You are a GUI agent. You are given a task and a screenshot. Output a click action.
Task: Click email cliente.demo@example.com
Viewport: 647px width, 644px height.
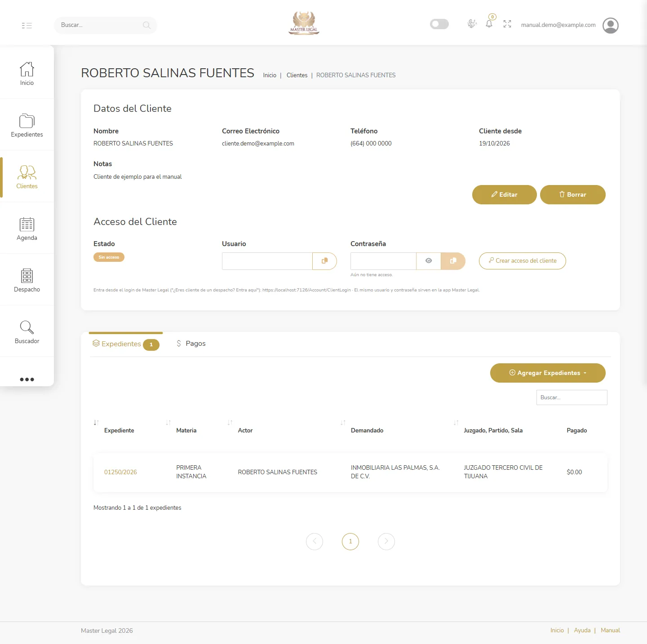258,144
